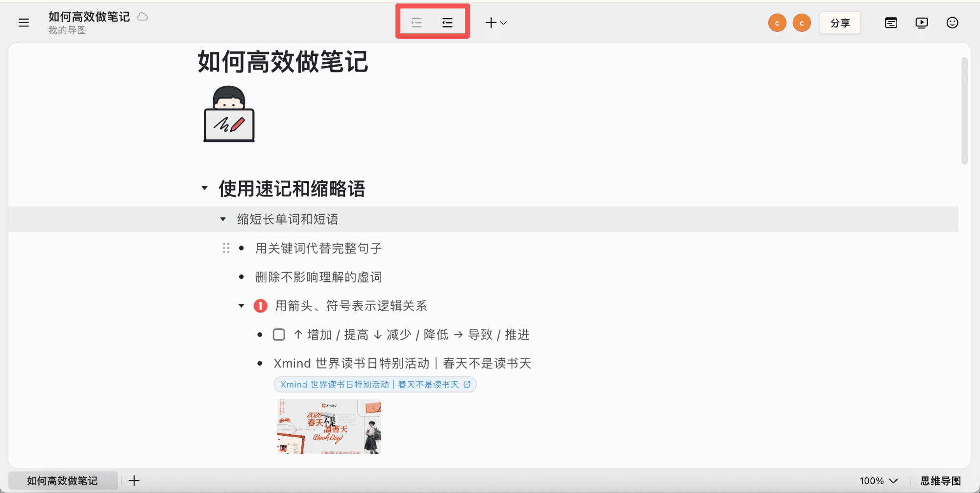The image size is (980, 493).
Task: Select 用箭头、符号表示逻辑关系 topic text
Action: coord(351,306)
